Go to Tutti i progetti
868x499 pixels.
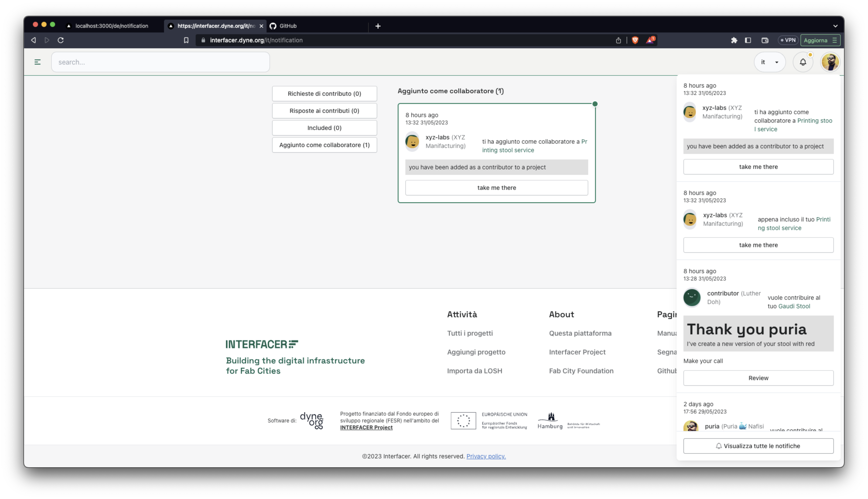click(470, 333)
